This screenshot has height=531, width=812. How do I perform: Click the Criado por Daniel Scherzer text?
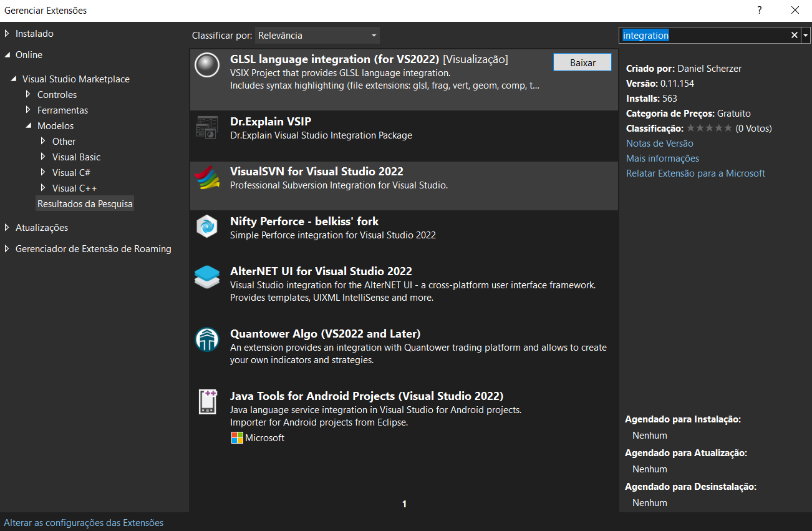(x=684, y=69)
